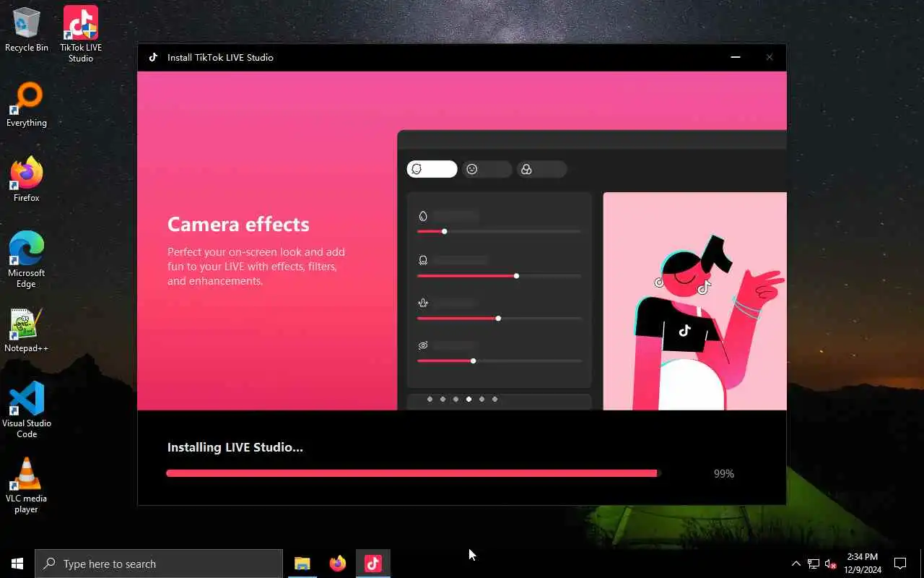Click the face outline icon in effects panel
The width and height of the screenshot is (924, 578).
[423, 260]
